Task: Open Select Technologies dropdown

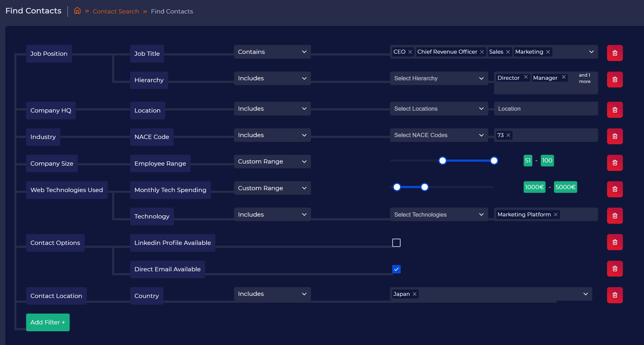Action: tap(439, 215)
